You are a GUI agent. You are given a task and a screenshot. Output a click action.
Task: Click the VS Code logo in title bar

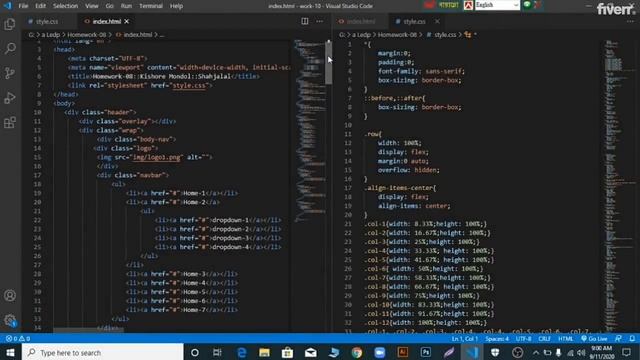8,6
